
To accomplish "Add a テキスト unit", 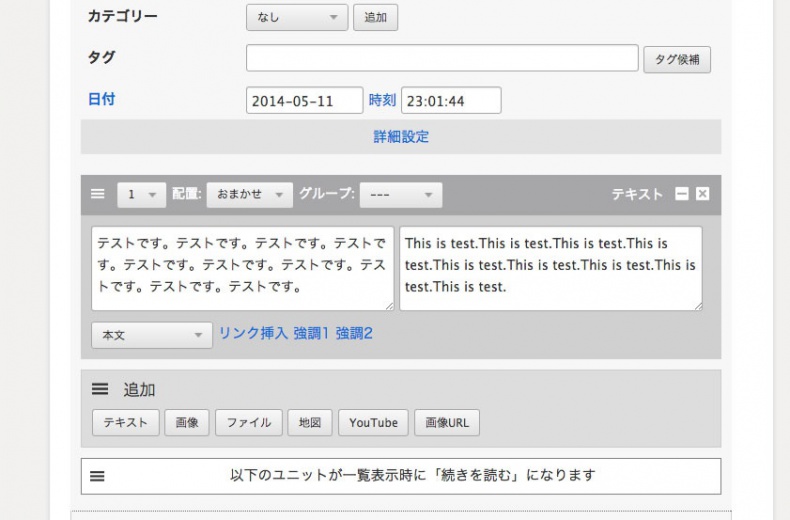I will coord(126,423).
